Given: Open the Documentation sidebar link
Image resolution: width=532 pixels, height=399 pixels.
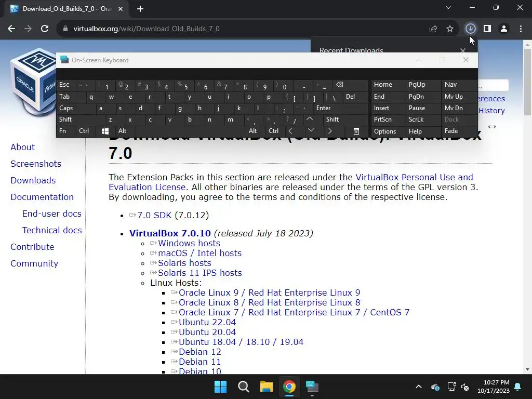Looking at the screenshot, I should [42, 197].
